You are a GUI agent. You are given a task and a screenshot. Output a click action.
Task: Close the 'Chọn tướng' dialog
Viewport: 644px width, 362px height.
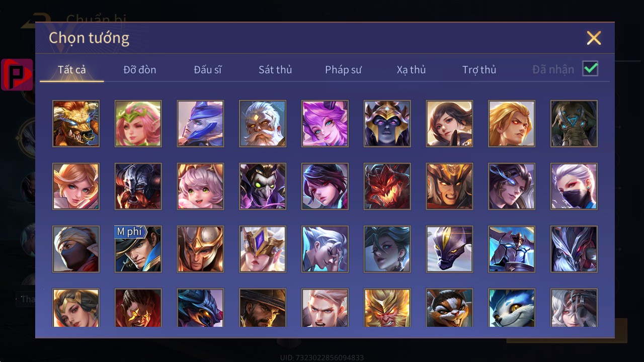pos(594,38)
